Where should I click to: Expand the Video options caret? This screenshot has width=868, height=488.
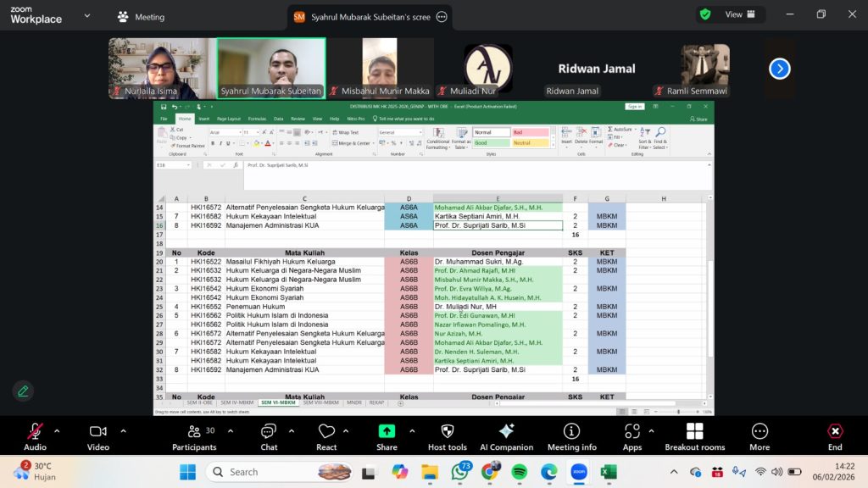123,430
